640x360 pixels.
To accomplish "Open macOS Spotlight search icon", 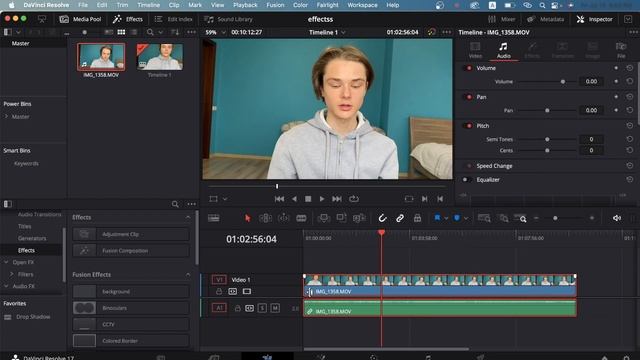I will pos(542,5).
